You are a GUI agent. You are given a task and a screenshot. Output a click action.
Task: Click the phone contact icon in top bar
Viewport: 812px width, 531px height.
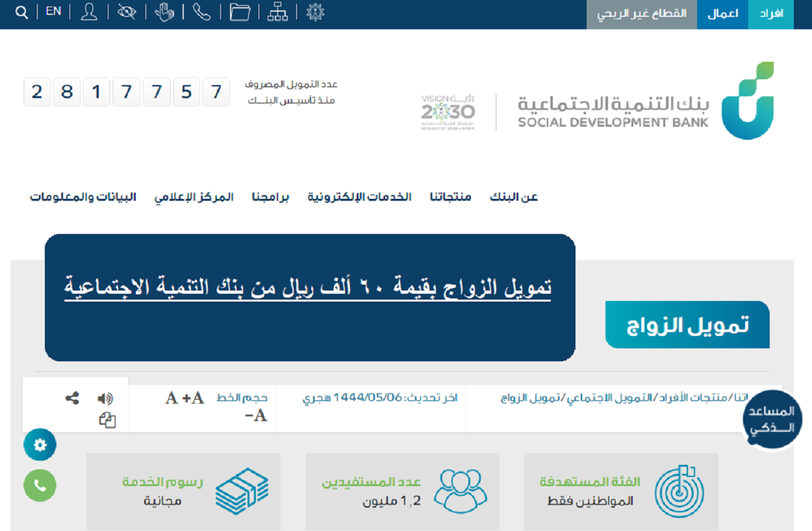[202, 12]
